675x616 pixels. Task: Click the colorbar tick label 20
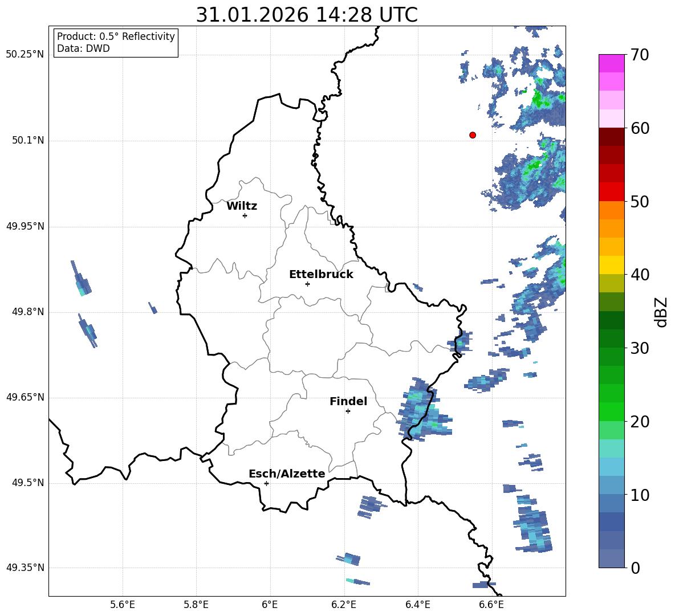[640, 422]
